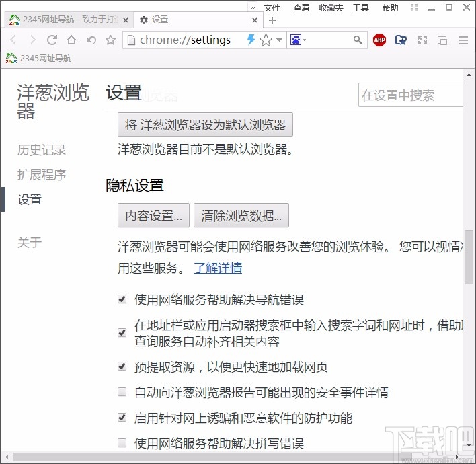
Task: Click horizontal scrollbar left arrow
Action: pos(7,457)
